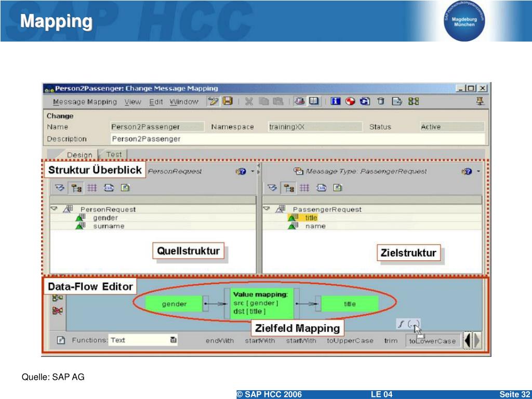Select tree view icon in PassengerRequest target pane

tap(289, 188)
